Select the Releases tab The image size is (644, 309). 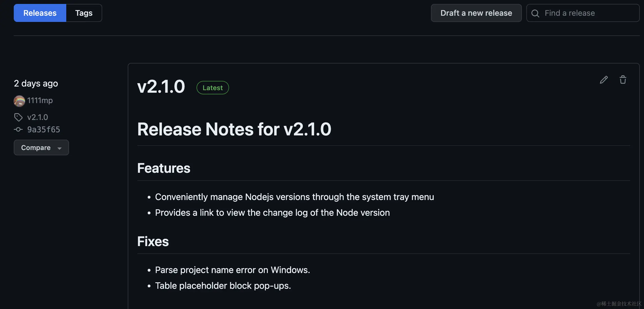(x=40, y=13)
